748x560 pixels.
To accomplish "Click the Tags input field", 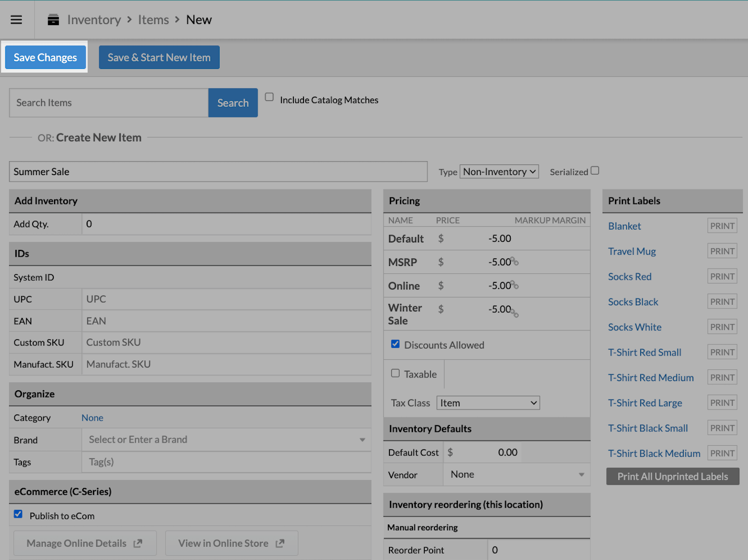I will click(227, 462).
